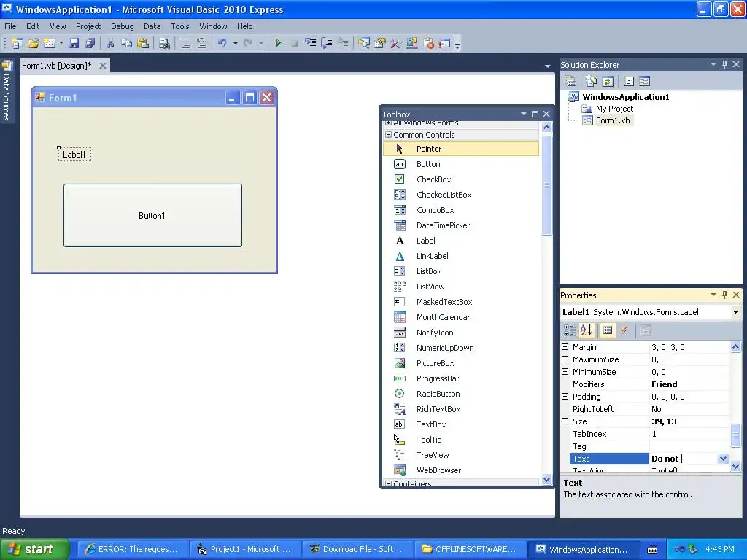This screenshot has width=747, height=560.
Task: Toggle the Properties list view button
Action: click(x=608, y=330)
